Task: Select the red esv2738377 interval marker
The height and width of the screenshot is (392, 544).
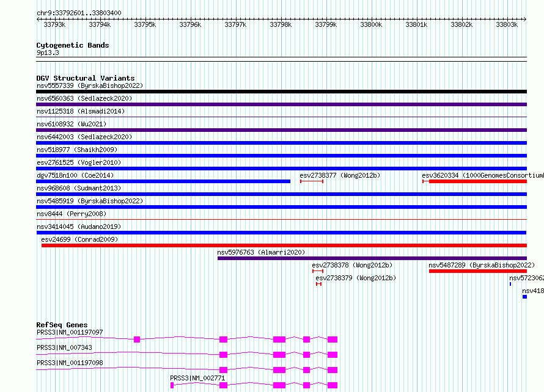Action: [312, 181]
